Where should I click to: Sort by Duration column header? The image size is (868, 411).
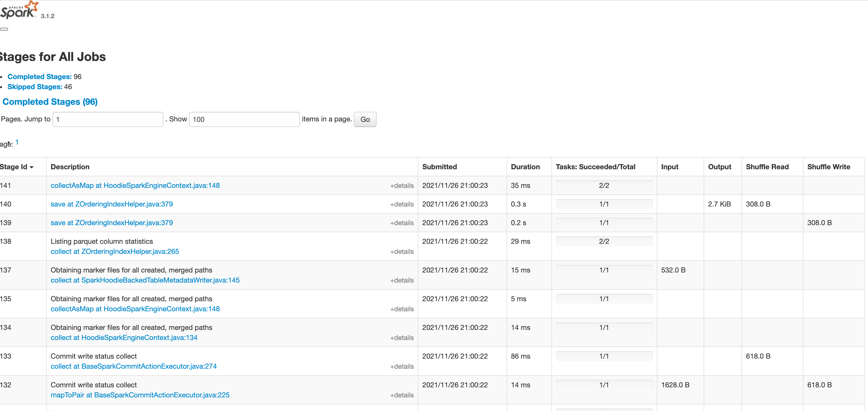[525, 167]
